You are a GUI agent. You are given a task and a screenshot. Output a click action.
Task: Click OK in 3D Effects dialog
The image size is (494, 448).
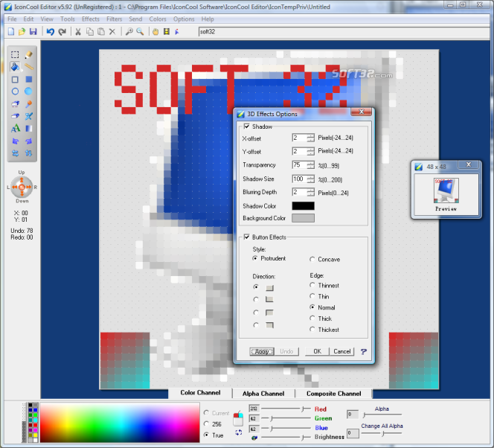click(317, 351)
